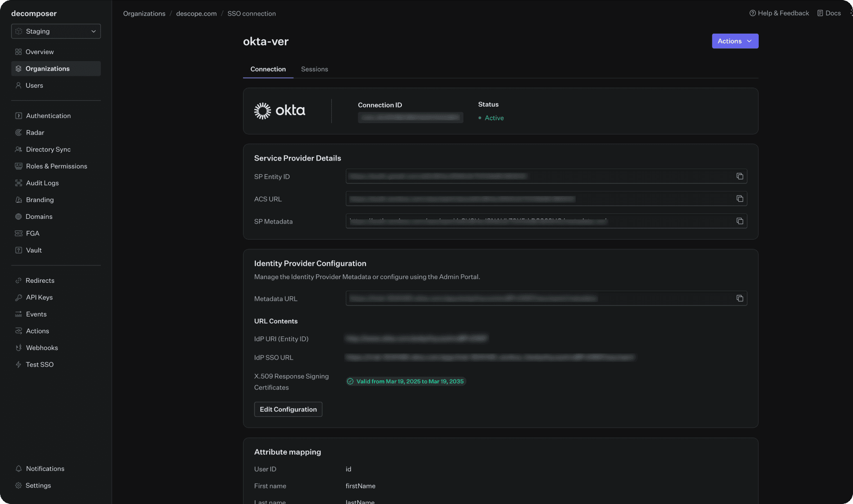
Task: Copy the SP Entity ID value
Action: [740, 176]
